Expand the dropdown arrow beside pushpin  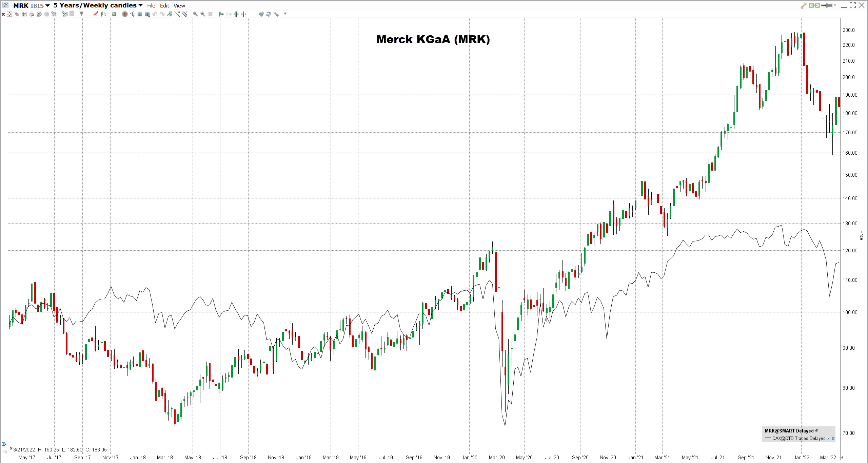tap(835, 5)
